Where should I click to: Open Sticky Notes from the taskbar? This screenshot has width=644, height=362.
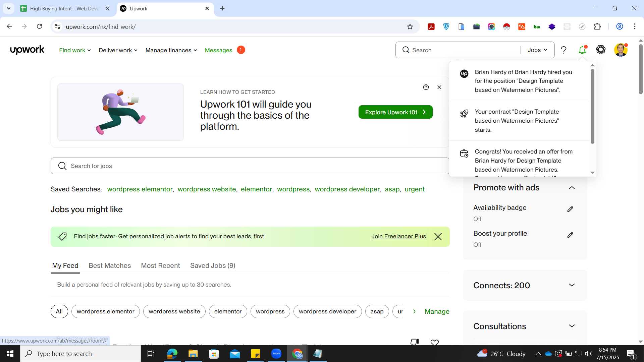pos(256,354)
